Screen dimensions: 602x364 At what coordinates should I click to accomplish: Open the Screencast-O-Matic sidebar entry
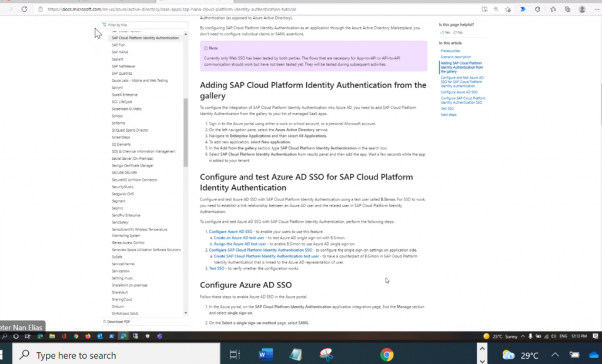[x=127, y=109]
